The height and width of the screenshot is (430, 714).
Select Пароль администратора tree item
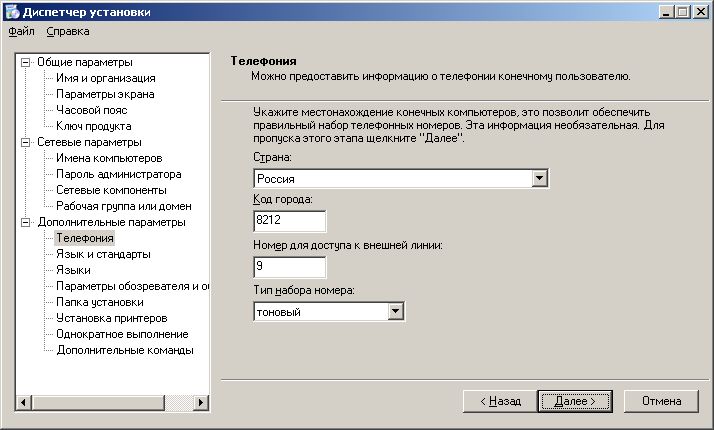(118, 174)
